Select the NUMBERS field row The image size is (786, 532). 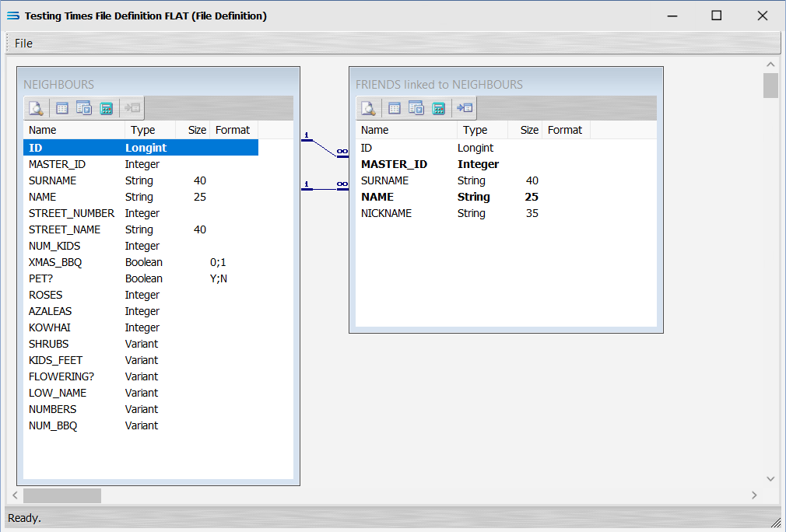[141, 409]
